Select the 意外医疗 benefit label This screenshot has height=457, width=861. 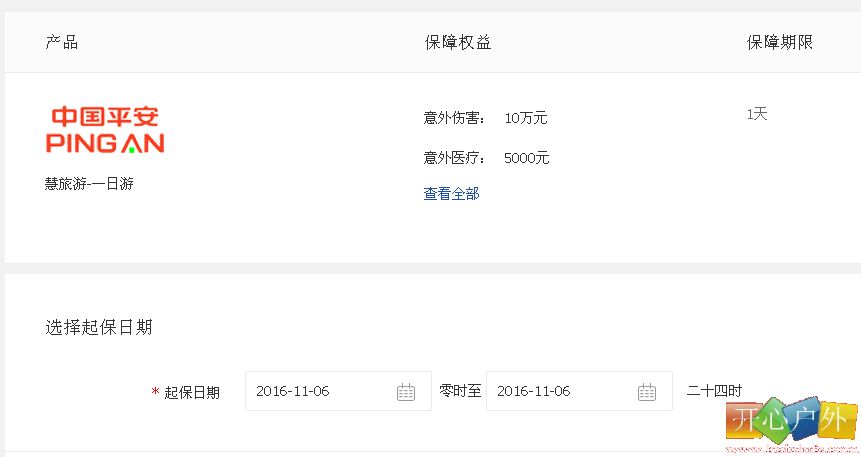coord(454,158)
